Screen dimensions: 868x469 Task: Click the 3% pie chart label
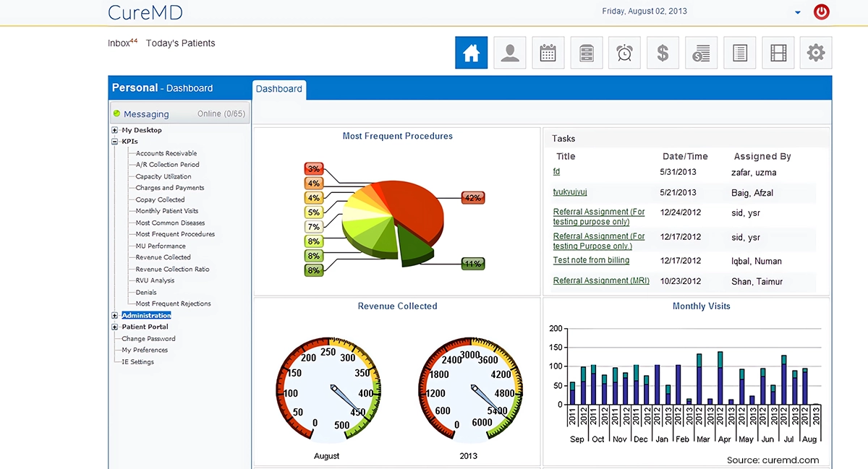[313, 168]
